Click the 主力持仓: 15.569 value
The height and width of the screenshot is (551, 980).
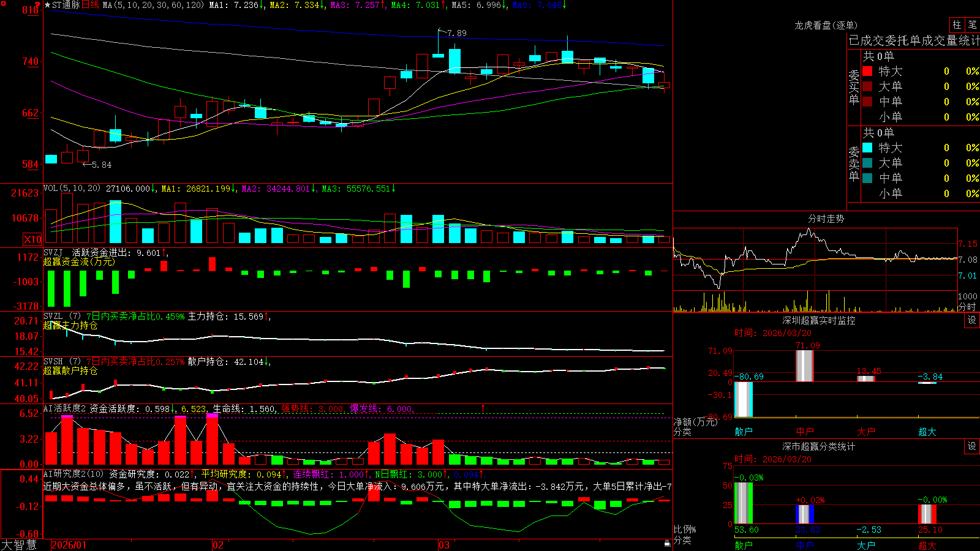225,317
